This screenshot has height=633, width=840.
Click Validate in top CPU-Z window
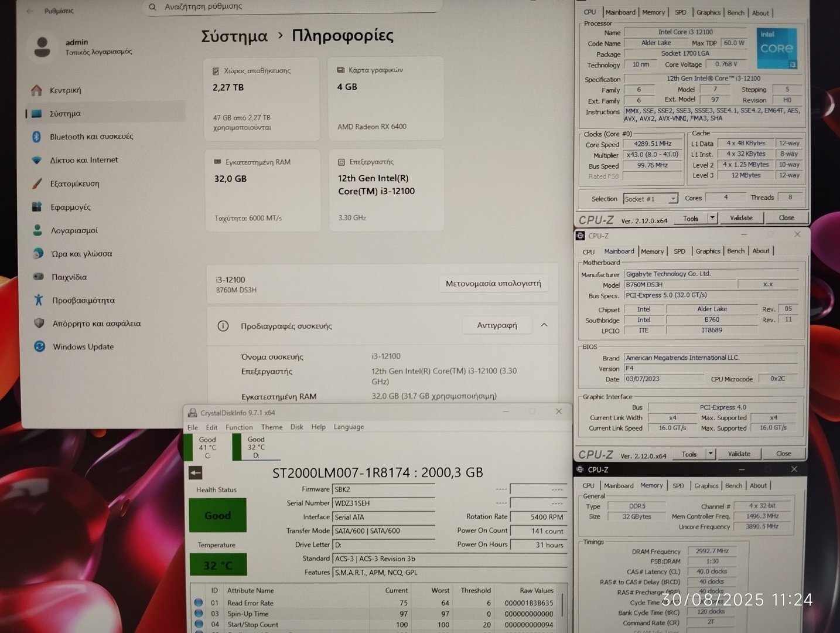(741, 218)
